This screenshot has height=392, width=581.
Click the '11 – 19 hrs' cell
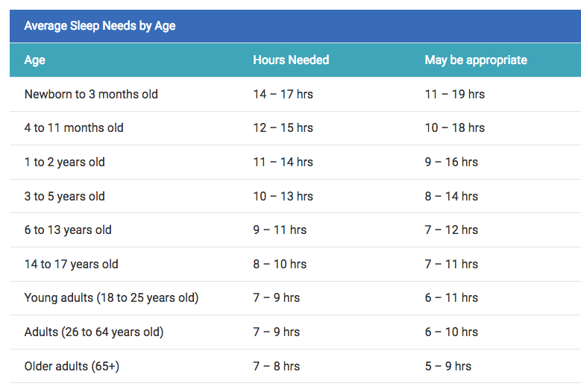[x=455, y=95]
